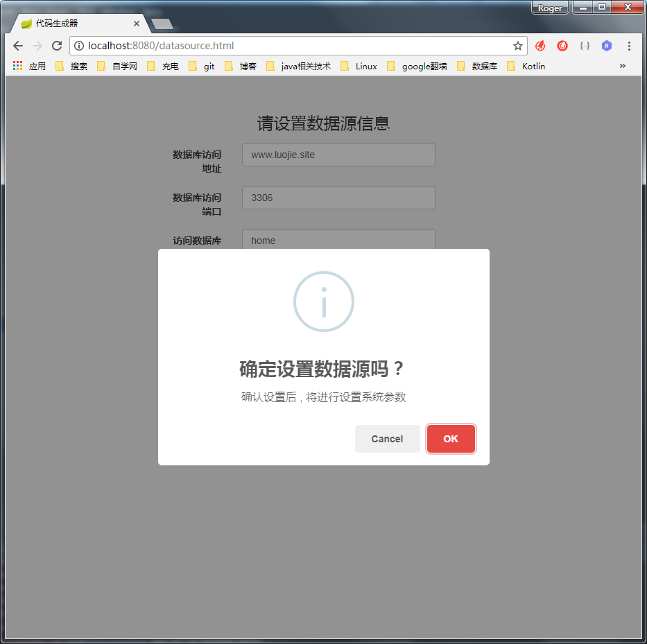Click the first red flame extension icon

(x=540, y=46)
